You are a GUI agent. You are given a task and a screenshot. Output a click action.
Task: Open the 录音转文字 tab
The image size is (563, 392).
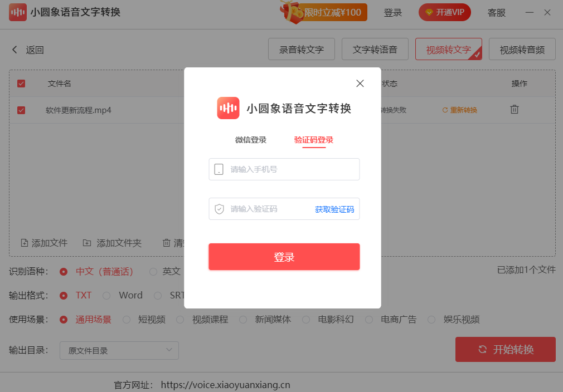point(302,49)
